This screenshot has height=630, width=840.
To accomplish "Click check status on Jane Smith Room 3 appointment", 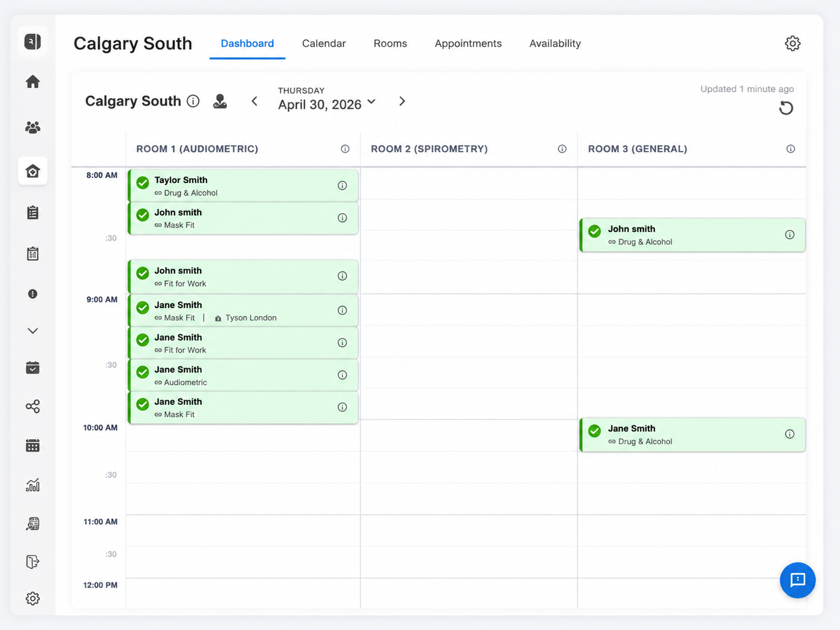I will tap(595, 431).
